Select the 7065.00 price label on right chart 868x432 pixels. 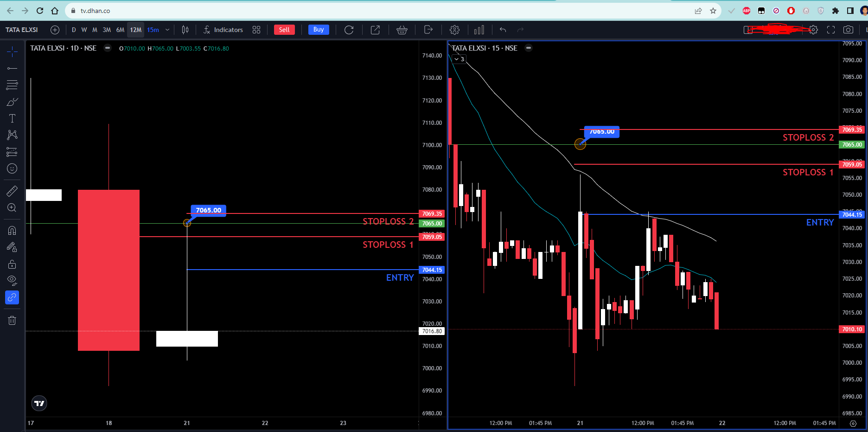click(602, 132)
